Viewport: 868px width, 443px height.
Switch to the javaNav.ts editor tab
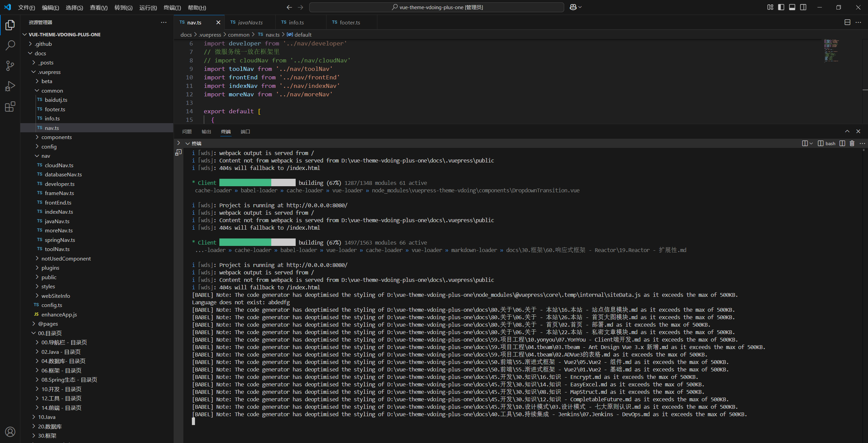[x=250, y=22]
